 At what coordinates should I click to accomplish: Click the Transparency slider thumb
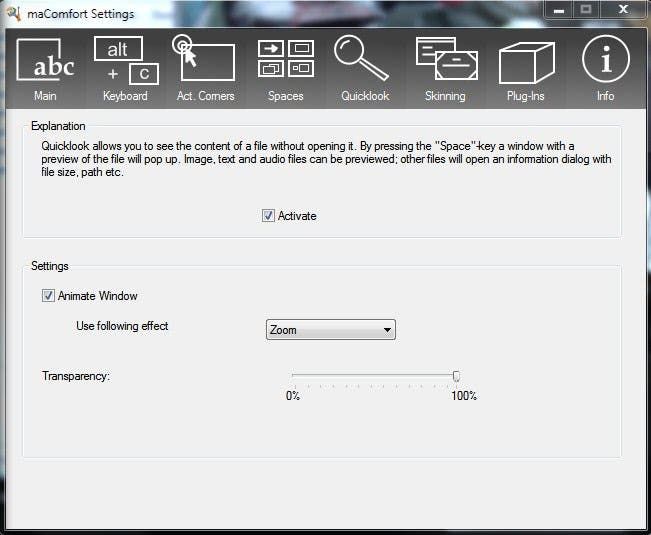[x=456, y=376]
